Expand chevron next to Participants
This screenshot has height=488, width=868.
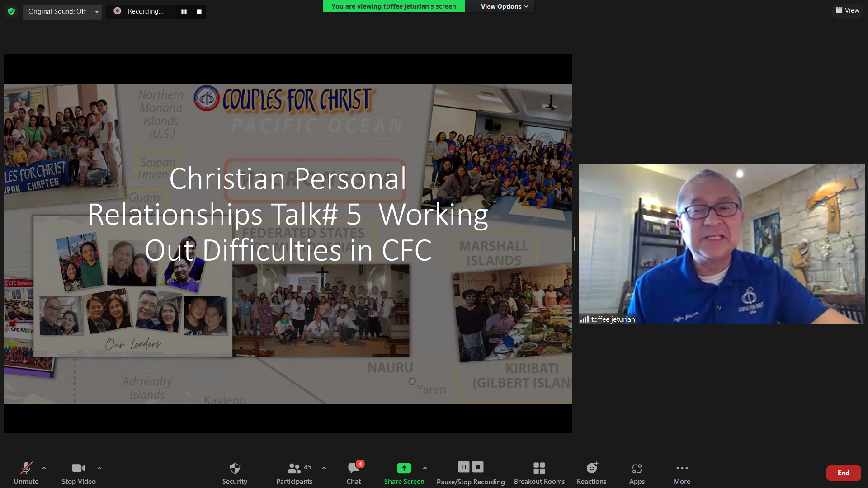point(324,468)
